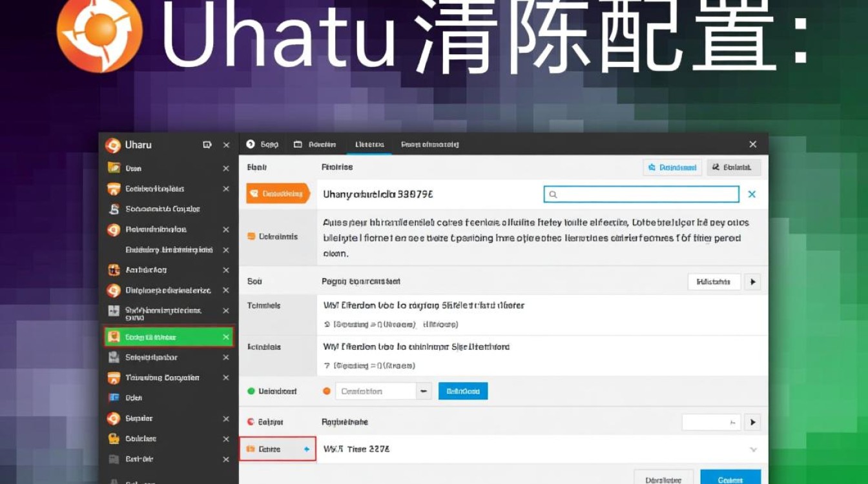Screen dimensions: 868x484
Task: Expand the chevron on the WYA Time 2278 row
Action: pyautogui.click(x=754, y=449)
